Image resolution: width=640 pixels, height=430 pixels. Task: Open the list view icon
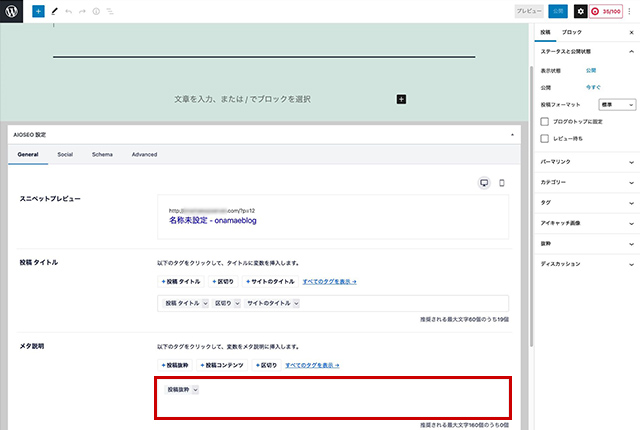(110, 11)
